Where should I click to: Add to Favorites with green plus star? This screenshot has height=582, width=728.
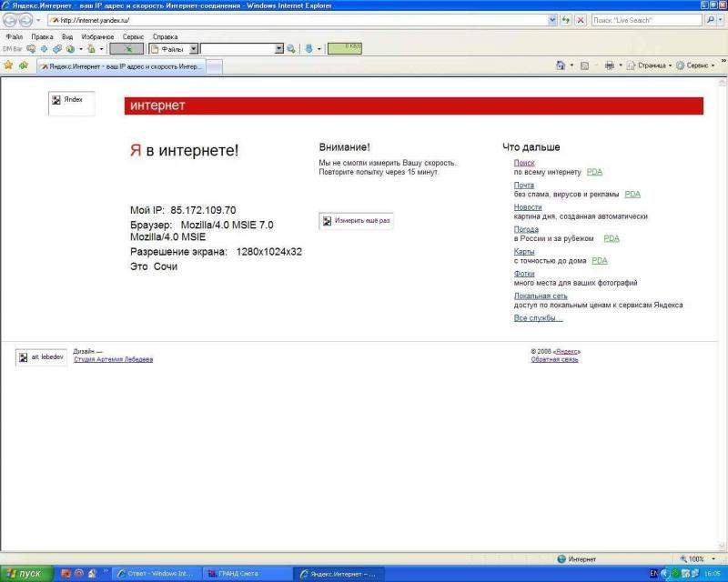[x=24, y=65]
